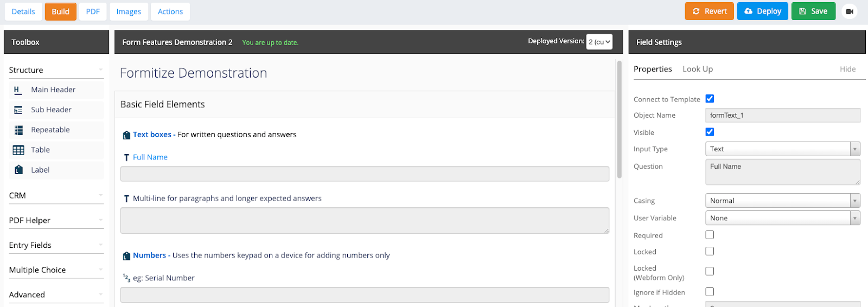868x307 pixels.
Task: Open the Casing dropdown
Action: [783, 201]
